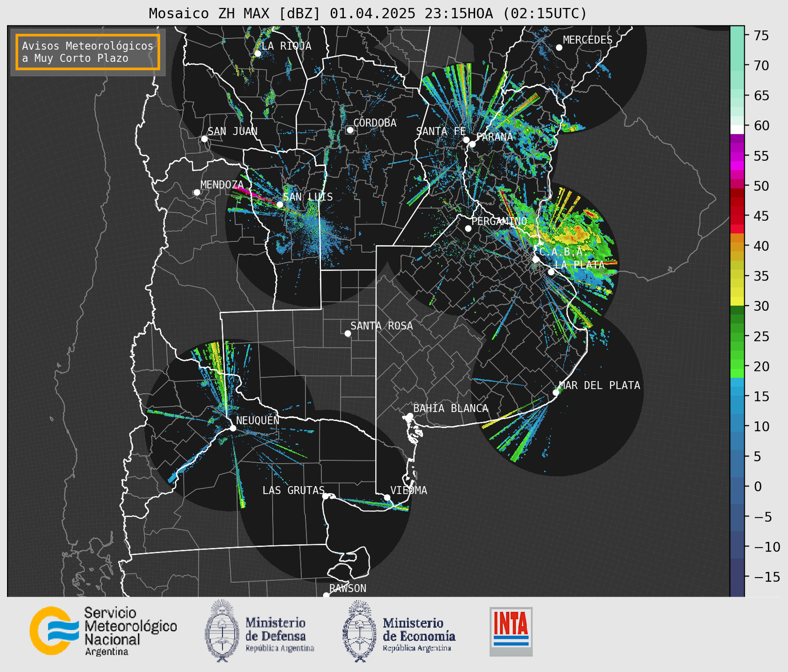Click the Mosaico ZH MAX map title

[x=368, y=13]
